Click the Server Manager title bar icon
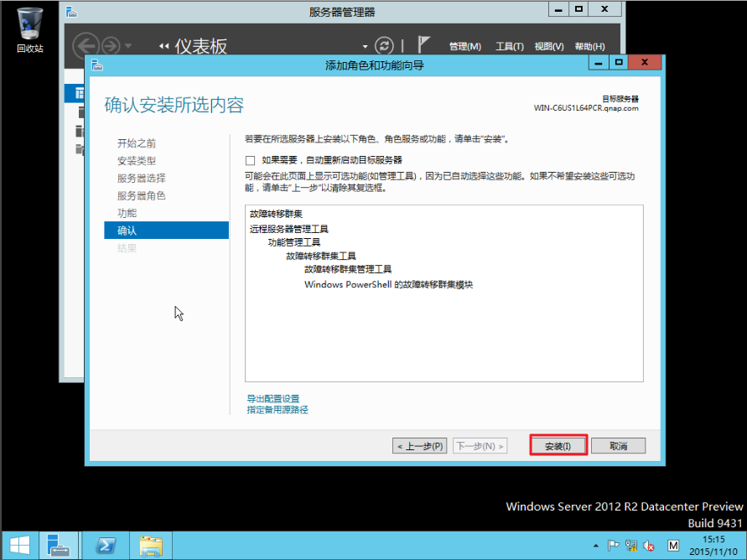 [x=71, y=12]
